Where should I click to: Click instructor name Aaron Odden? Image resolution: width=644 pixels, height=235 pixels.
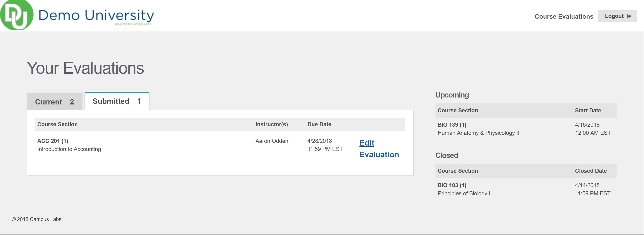(272, 141)
